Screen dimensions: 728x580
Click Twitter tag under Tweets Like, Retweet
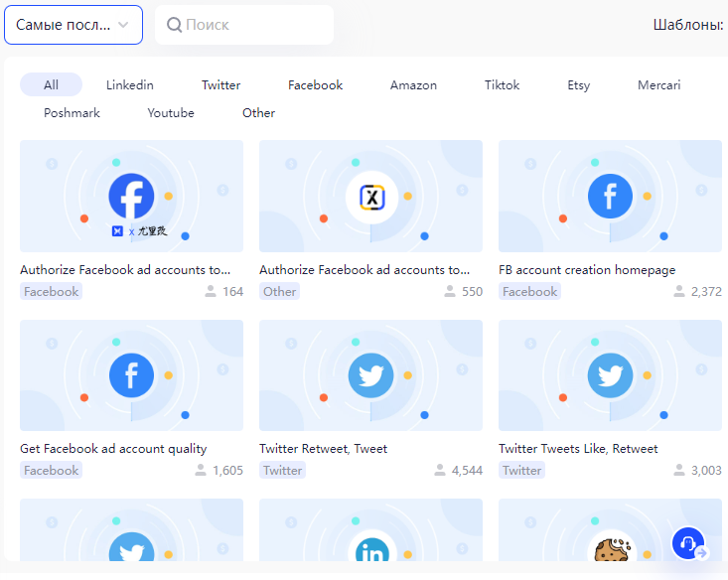click(x=521, y=471)
